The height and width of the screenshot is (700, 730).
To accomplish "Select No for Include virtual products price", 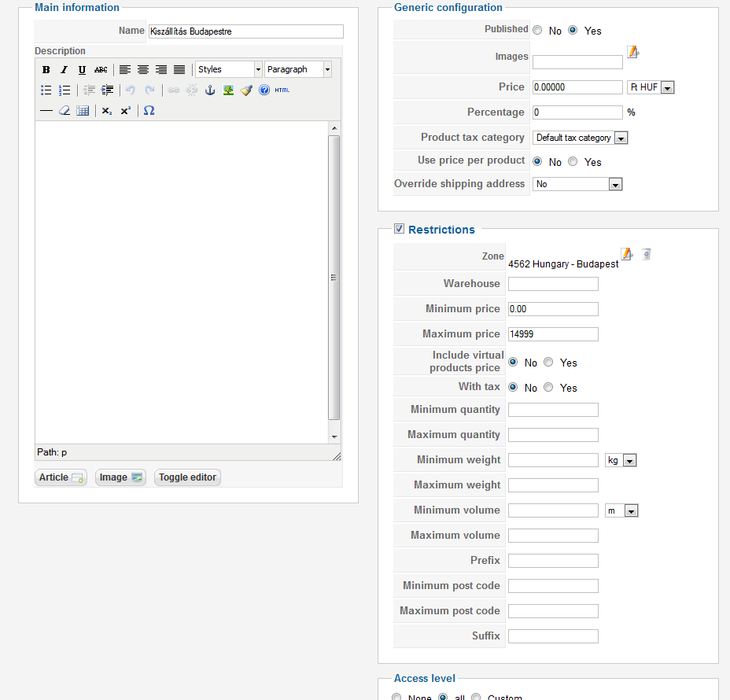I will [513, 362].
